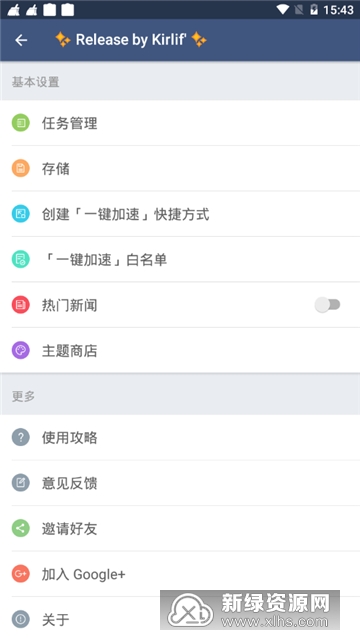Click the red Google+ icon
The height and width of the screenshot is (640, 360).
[20, 574]
